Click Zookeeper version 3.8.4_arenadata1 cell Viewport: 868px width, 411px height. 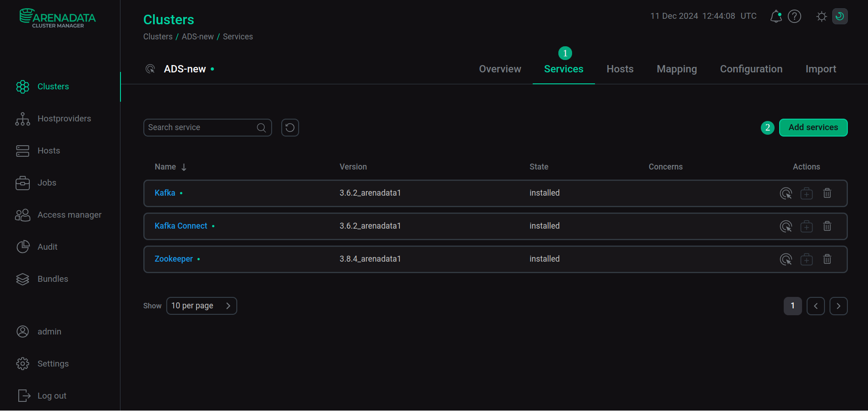(370, 259)
